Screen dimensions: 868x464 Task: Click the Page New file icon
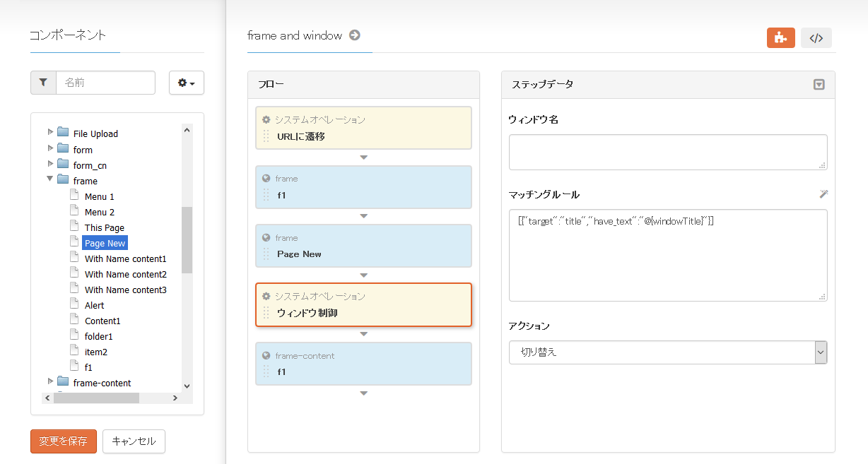[x=74, y=243]
